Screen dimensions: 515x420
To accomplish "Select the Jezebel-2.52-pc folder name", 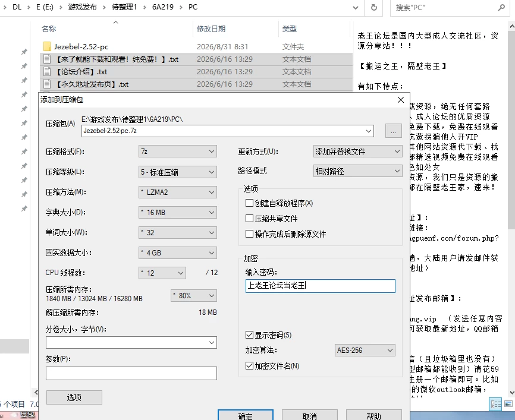I will tap(81, 46).
